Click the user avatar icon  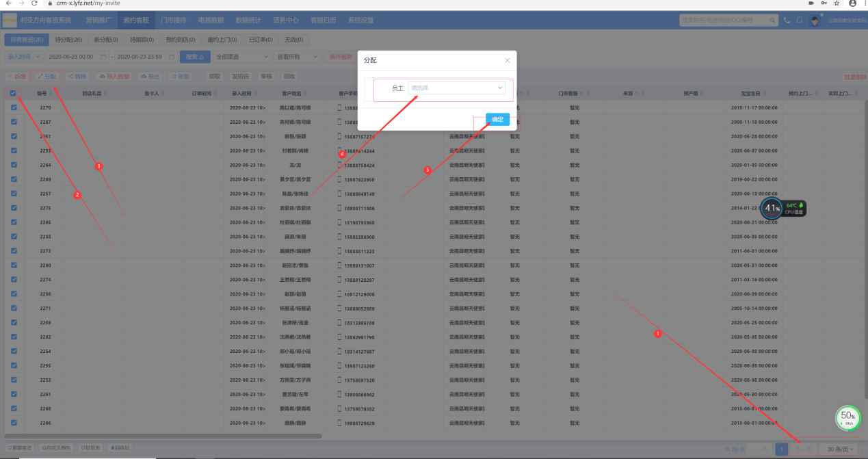click(x=815, y=21)
